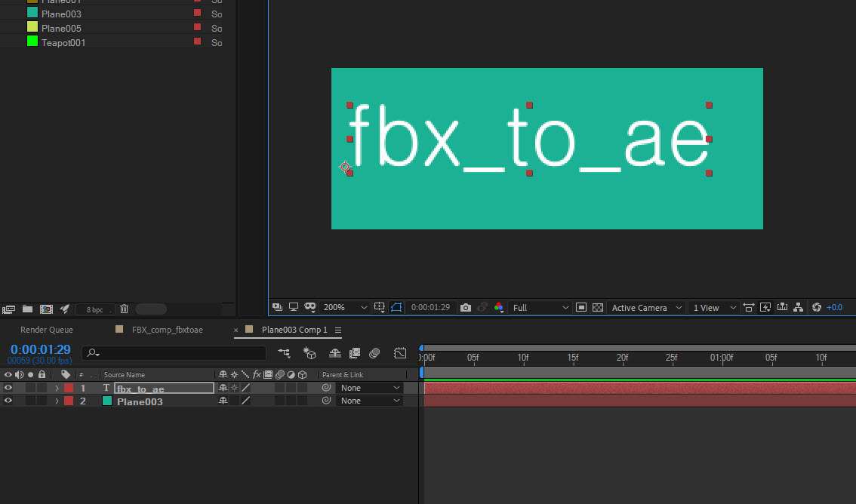Enable frame blending for the composition

[x=355, y=353]
